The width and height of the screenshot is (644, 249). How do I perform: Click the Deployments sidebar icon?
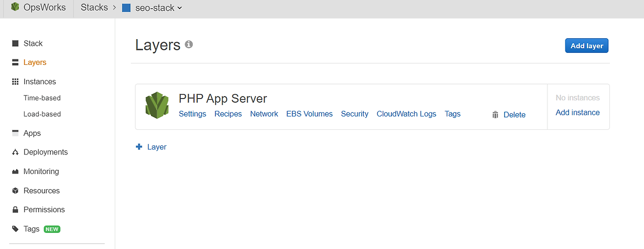pyautogui.click(x=15, y=152)
